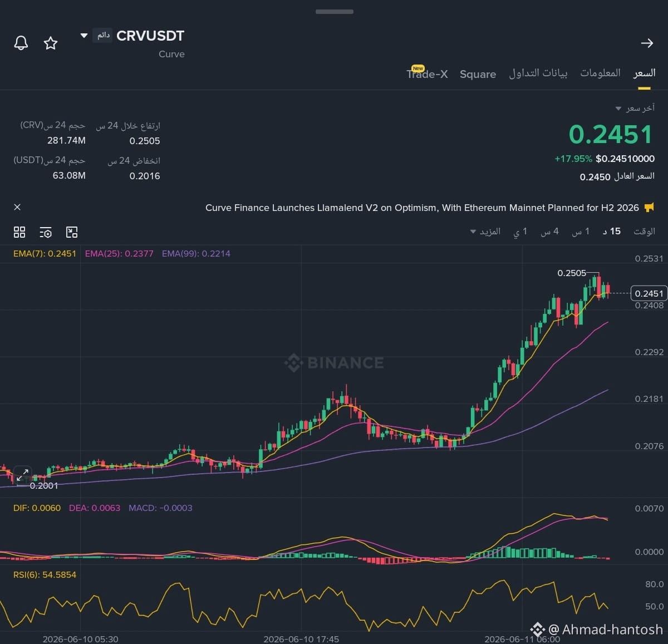
Task: Tap the EMA(7) indicator label
Action: point(45,253)
